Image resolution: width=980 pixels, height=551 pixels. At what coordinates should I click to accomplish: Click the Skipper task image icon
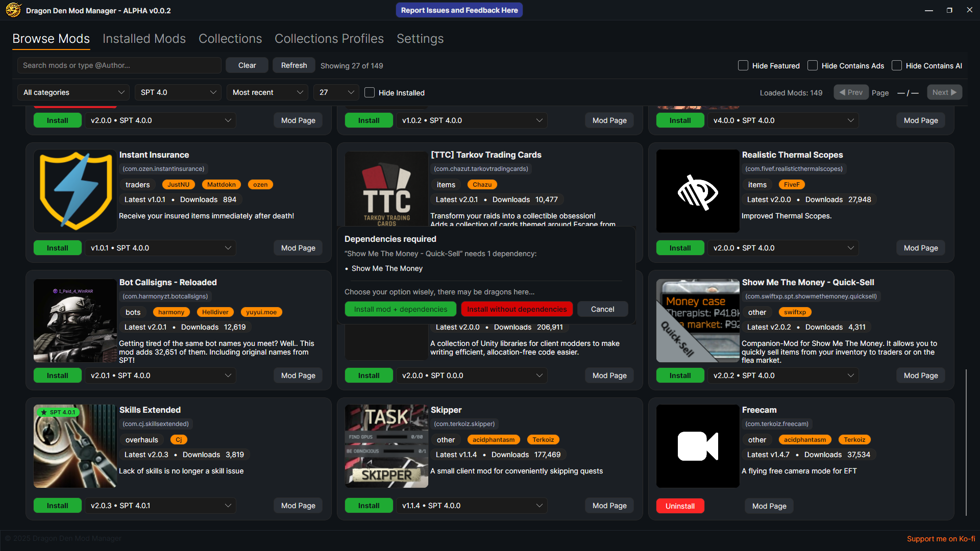[386, 446]
